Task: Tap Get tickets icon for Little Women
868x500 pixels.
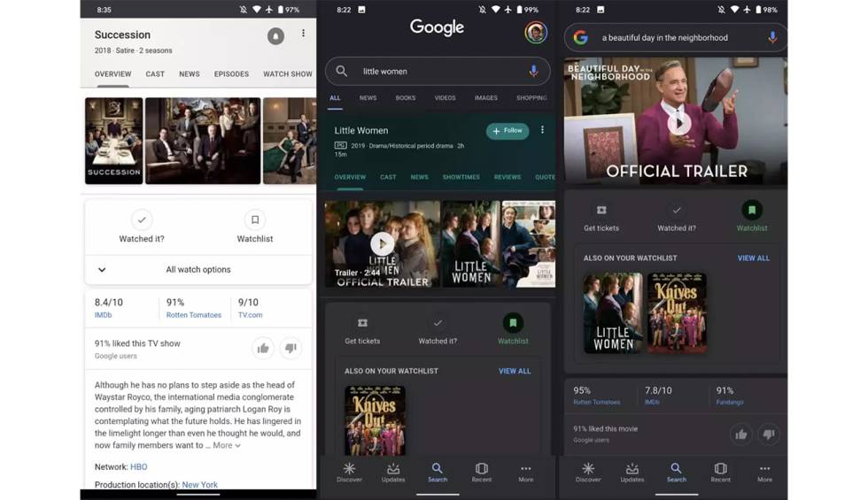Action: pos(362,323)
